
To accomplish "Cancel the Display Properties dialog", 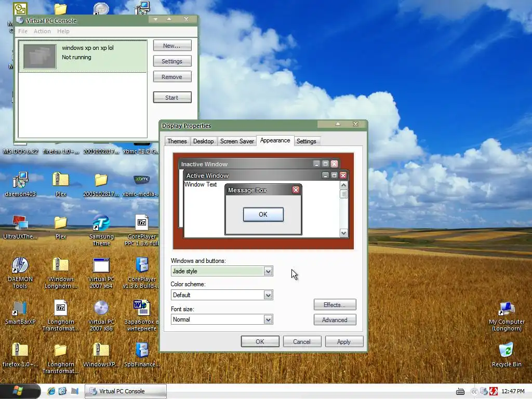I will coord(302,342).
